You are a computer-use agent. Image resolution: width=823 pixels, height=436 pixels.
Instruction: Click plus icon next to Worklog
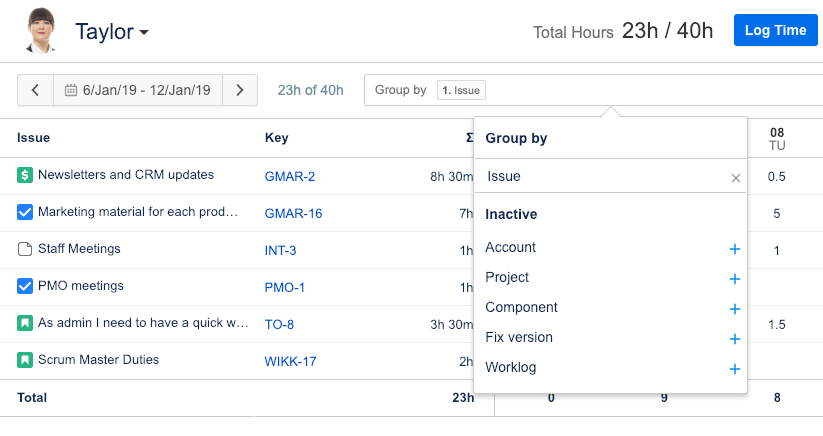coord(735,369)
